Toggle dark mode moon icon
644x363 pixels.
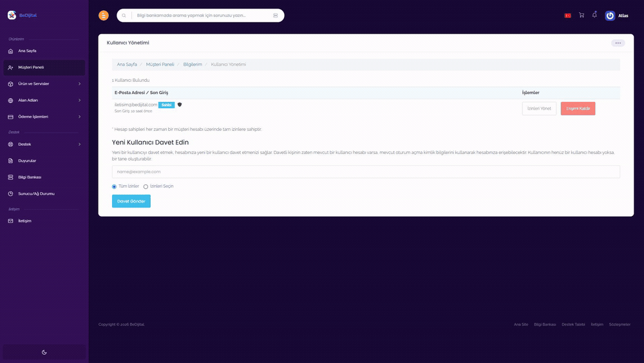(44, 352)
